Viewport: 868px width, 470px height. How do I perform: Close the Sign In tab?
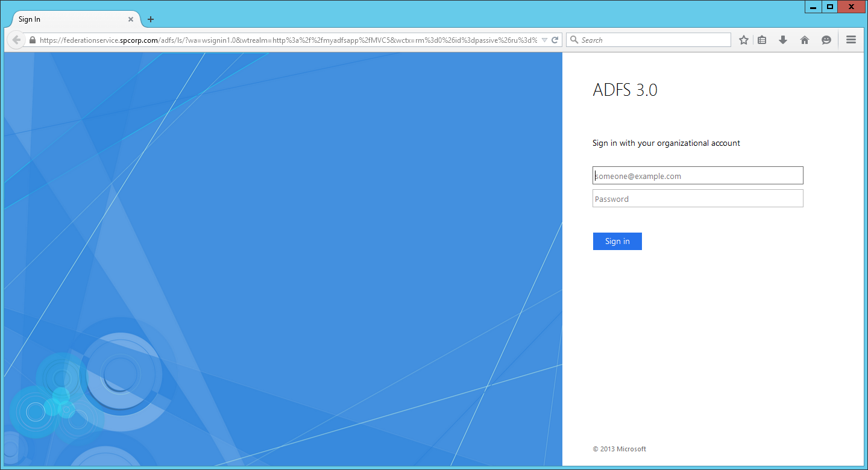(x=130, y=19)
